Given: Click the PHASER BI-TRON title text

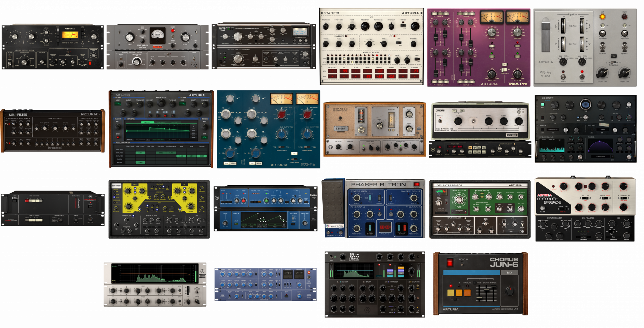Looking at the screenshot, I should point(378,184).
